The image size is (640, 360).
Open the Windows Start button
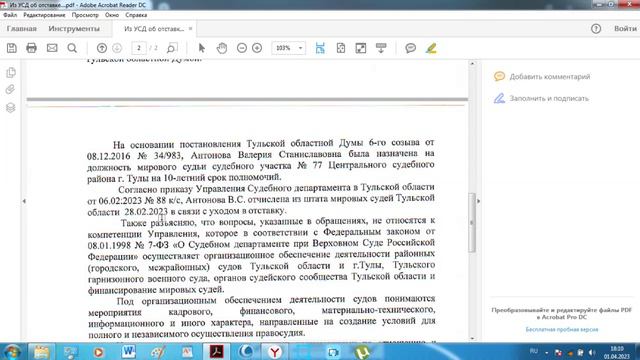click(12, 351)
